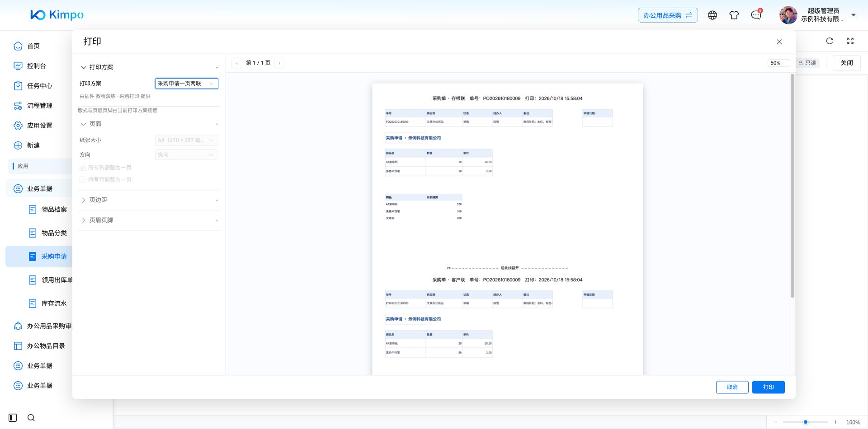The width and height of the screenshot is (868, 429).
Task: Open 任务中心 in sidebar
Action: point(39,86)
